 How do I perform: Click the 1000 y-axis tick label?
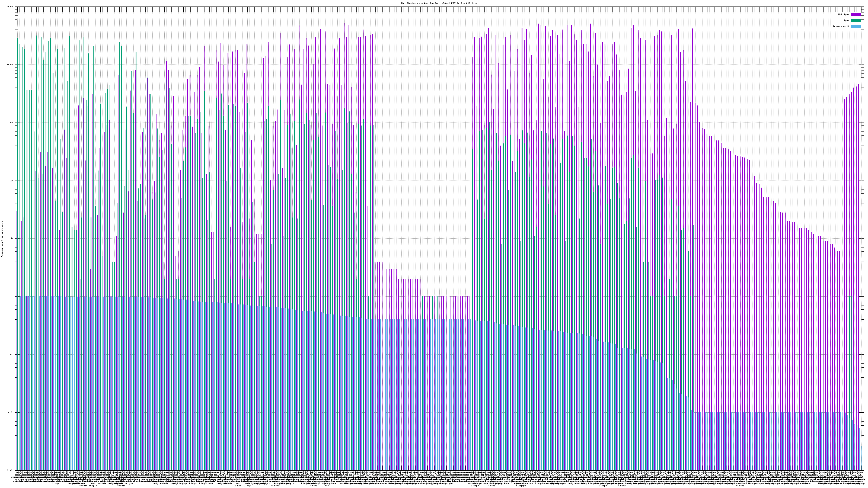11,123
